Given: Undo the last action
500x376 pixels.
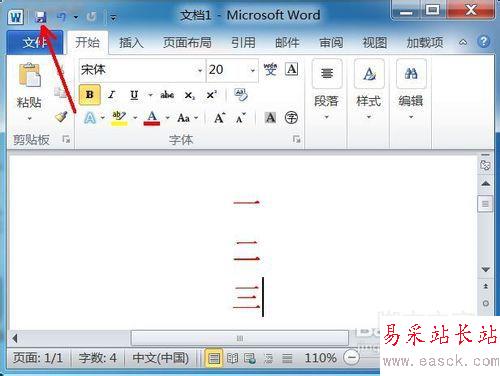Looking at the screenshot, I should (62, 17).
